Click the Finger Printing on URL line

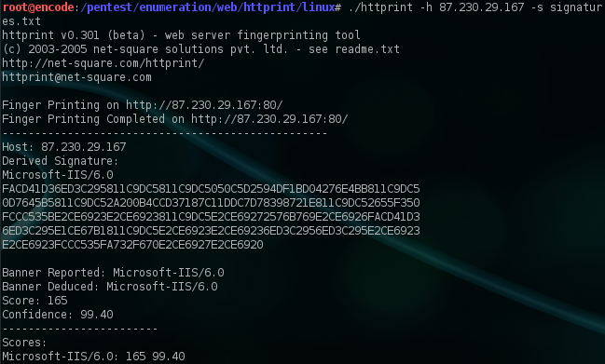tap(143, 105)
